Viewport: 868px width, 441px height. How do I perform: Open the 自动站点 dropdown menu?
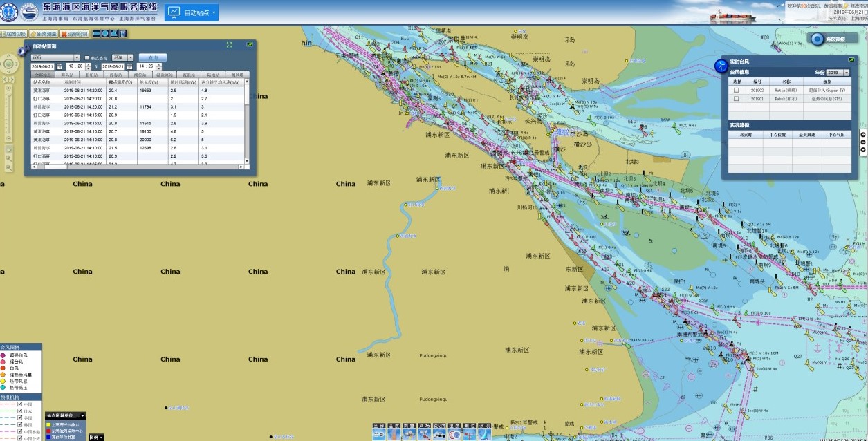click(x=192, y=13)
